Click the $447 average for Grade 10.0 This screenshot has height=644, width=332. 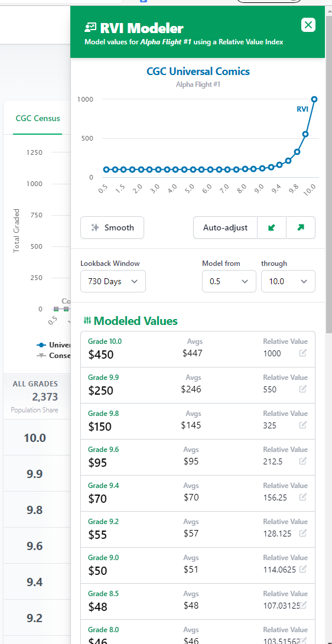click(x=193, y=353)
